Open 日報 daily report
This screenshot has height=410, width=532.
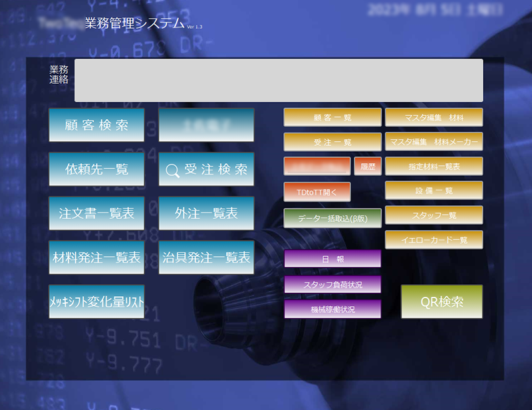[332, 259]
